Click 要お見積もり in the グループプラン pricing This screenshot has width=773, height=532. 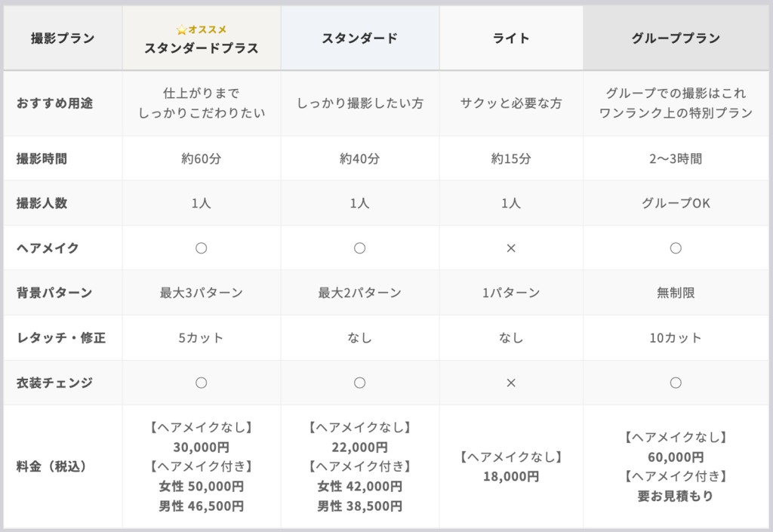point(676,496)
